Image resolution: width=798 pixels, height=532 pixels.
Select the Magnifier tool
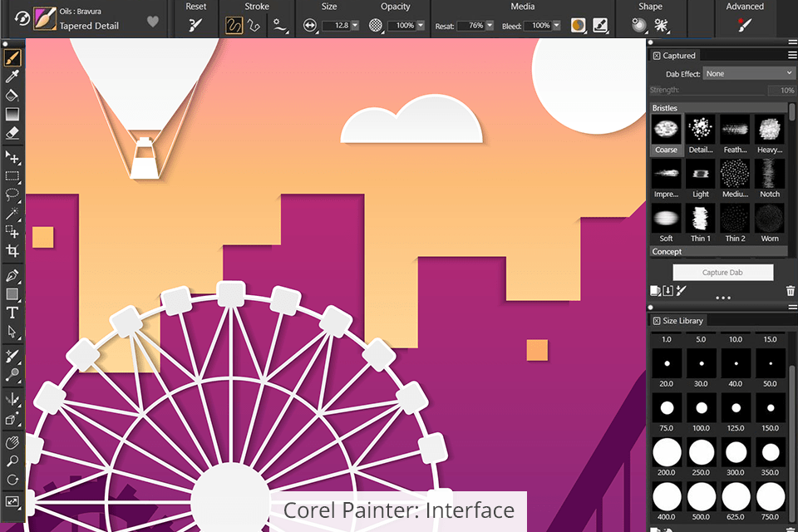(12, 461)
